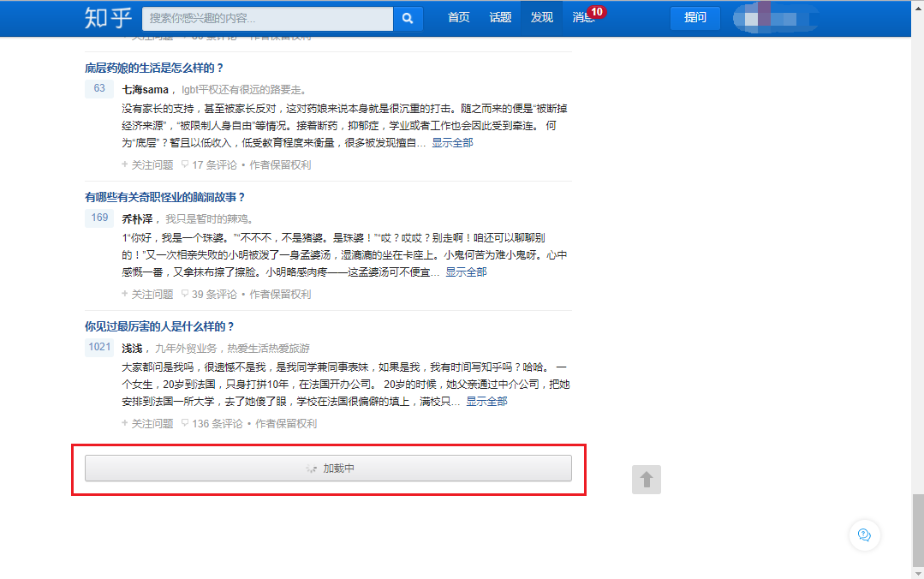
Task: Go to 首页 in the top nav
Action: [x=458, y=18]
